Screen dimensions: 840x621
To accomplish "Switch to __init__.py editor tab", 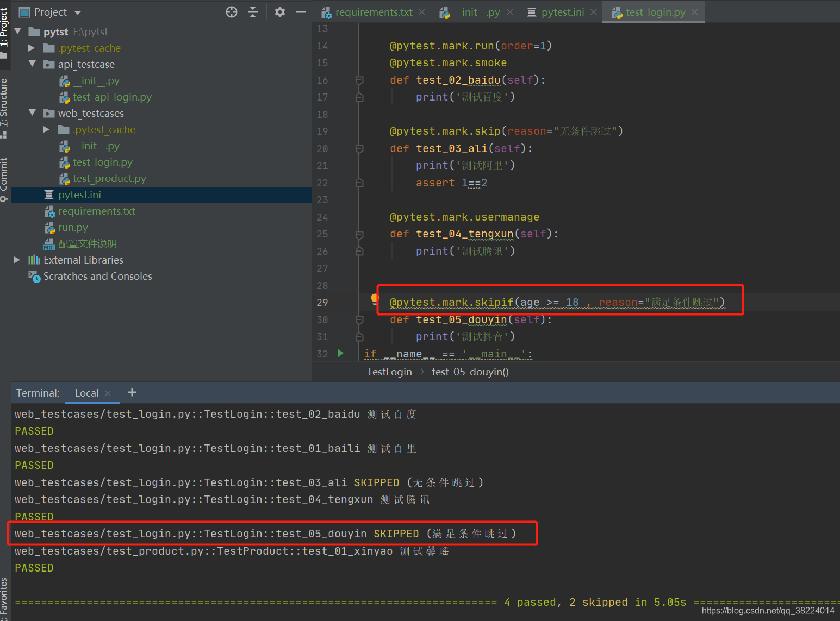I will [x=477, y=12].
